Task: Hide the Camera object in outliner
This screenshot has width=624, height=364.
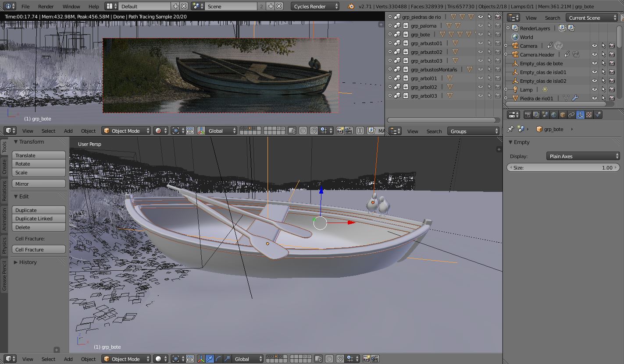Action: [595, 46]
